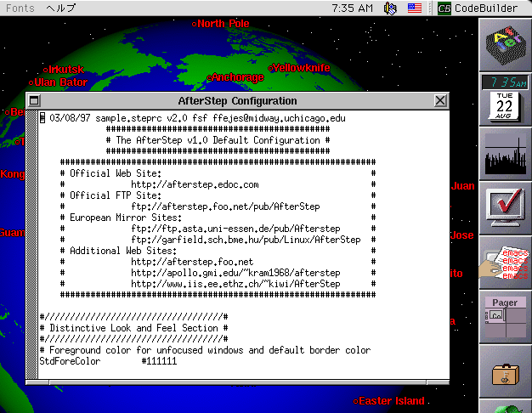Click the http://afterstep.edoc.com URL text
This screenshot has height=413, width=532.
click(195, 184)
